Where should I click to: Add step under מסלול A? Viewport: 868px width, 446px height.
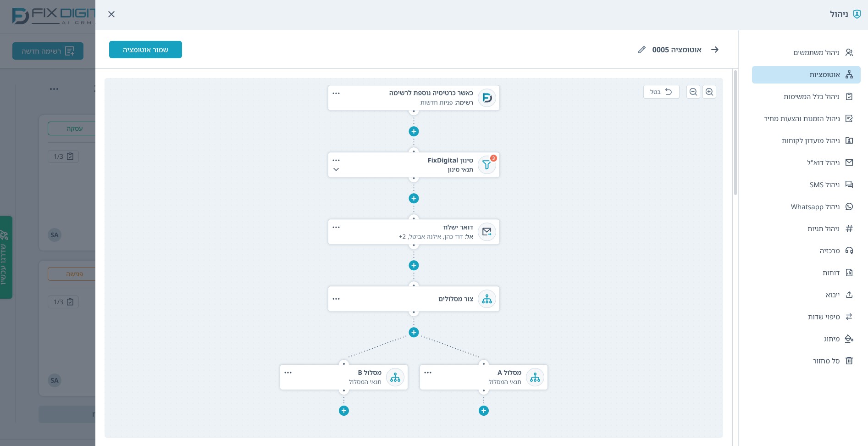point(484,411)
